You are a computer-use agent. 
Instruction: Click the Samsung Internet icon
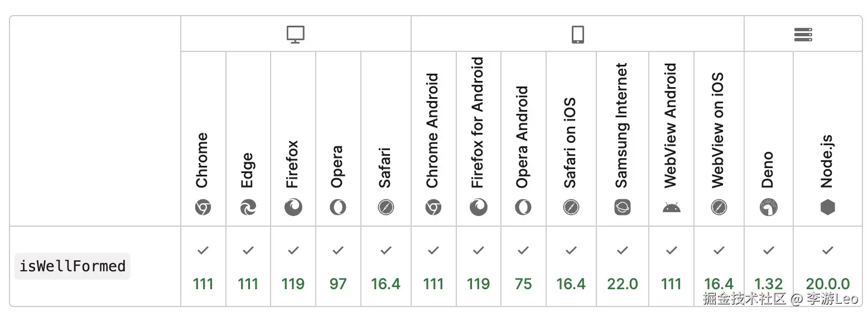[x=622, y=208]
